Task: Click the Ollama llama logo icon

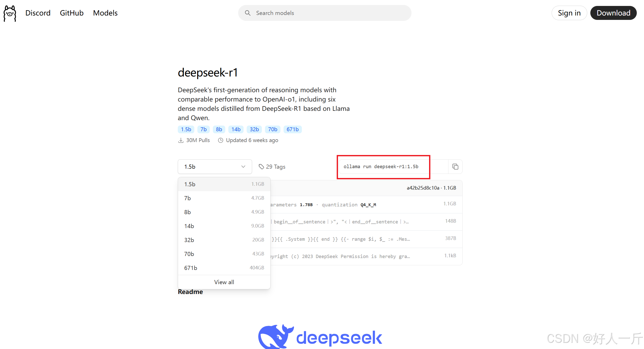Action: (10, 13)
